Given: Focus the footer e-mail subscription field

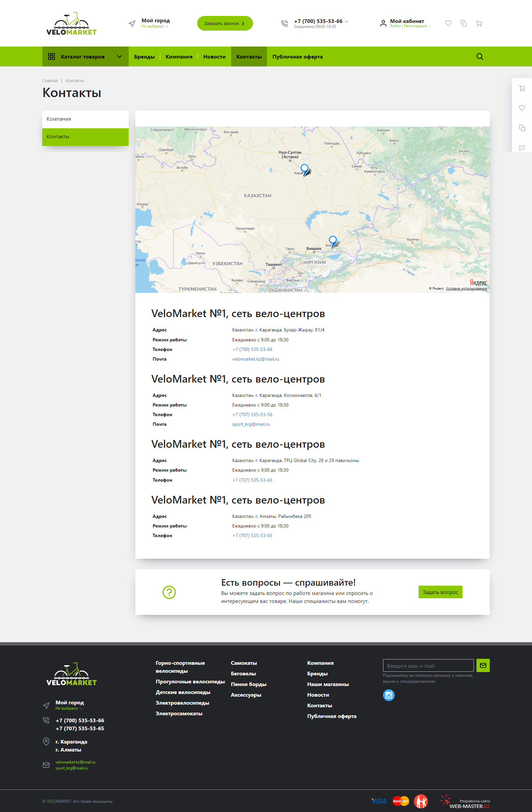Looking at the screenshot, I should point(428,665).
